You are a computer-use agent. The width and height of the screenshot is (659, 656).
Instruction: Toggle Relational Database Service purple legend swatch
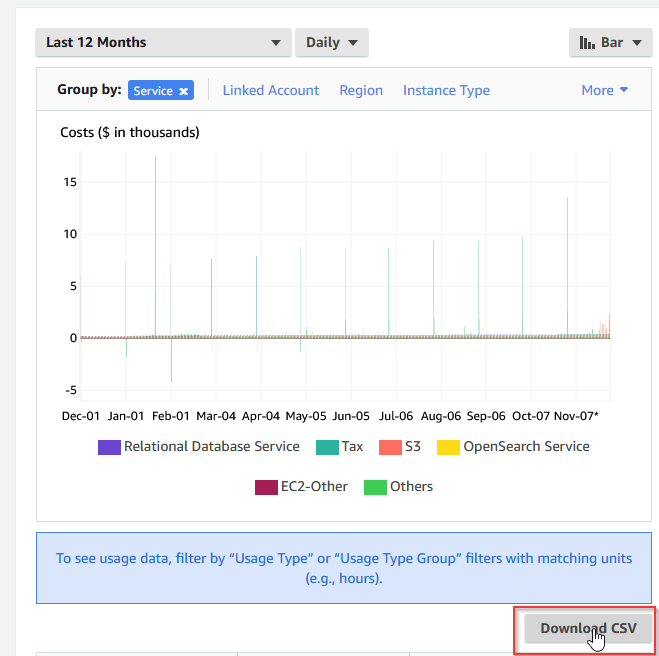(x=109, y=447)
